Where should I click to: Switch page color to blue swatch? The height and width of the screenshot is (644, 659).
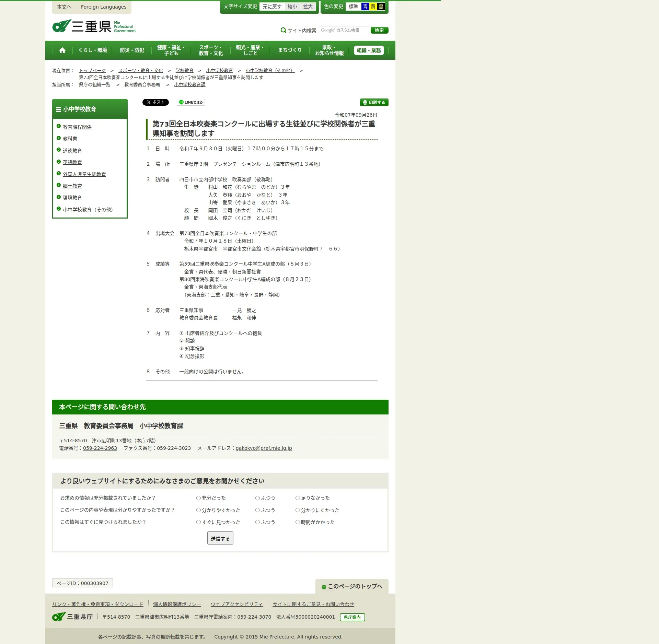pyautogui.click(x=365, y=7)
